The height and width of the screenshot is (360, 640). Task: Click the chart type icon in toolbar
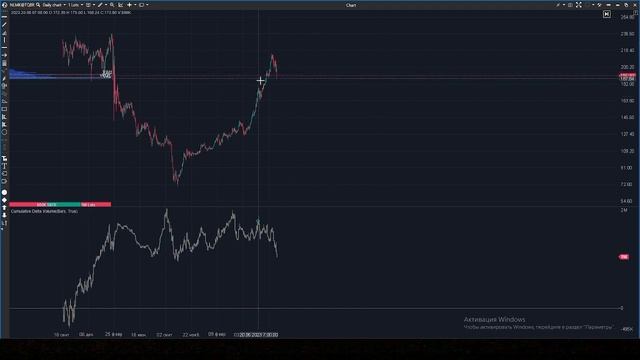pyautogui.click(x=121, y=5)
